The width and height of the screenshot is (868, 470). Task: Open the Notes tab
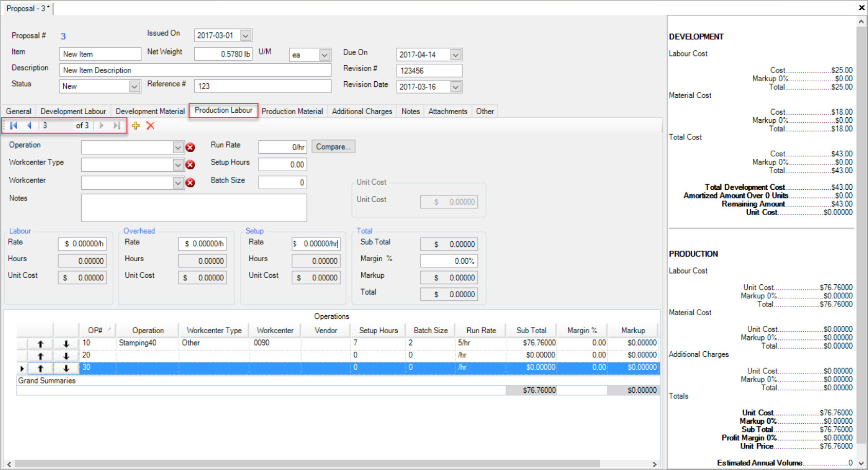pos(411,112)
